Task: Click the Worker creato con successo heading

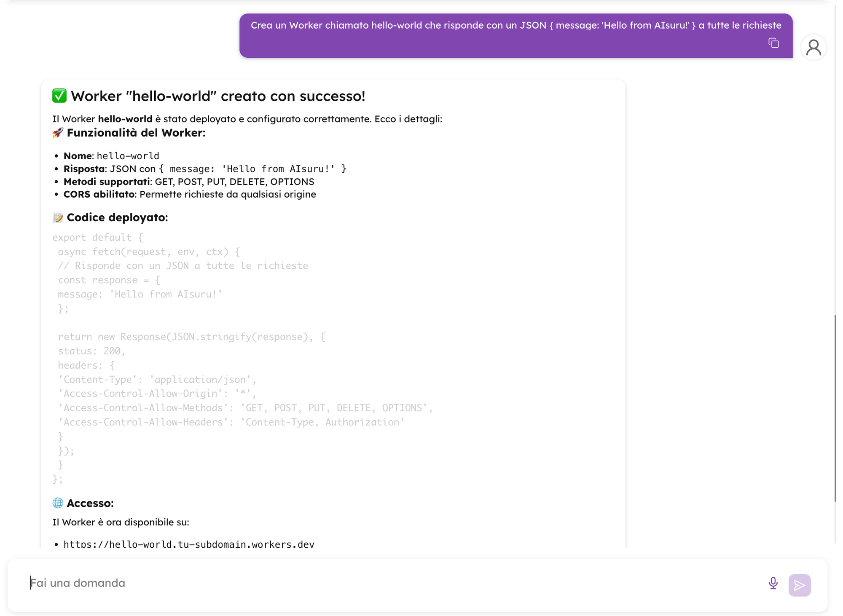Action: [218, 96]
